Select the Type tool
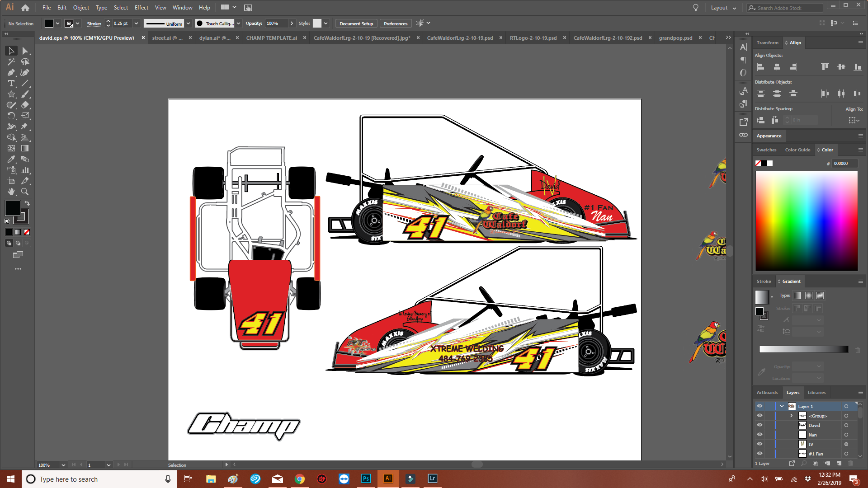868x488 pixels. click(x=11, y=83)
